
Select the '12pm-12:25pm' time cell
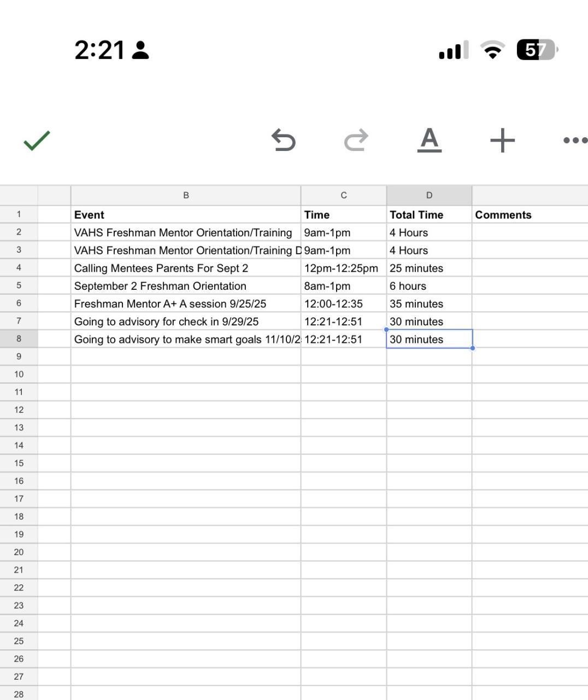(343, 269)
